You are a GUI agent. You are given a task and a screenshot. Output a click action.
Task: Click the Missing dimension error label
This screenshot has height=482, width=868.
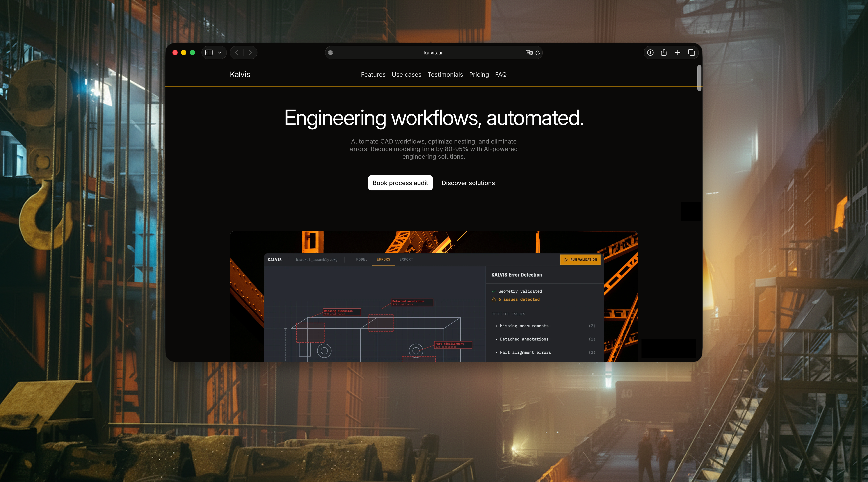[342, 312]
